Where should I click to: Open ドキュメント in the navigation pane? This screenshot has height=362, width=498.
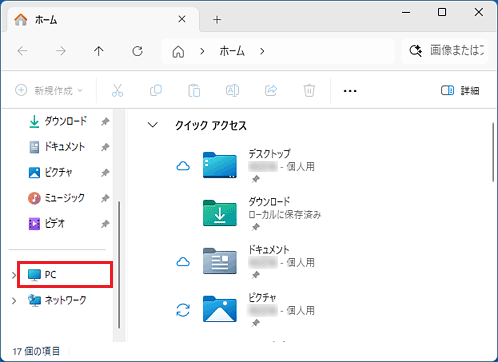[64, 147]
